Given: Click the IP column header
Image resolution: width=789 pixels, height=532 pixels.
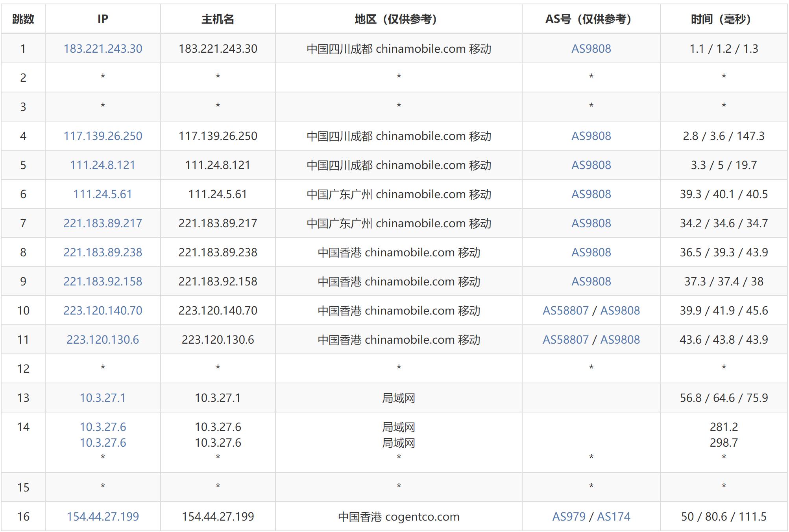Looking at the screenshot, I should pos(103,19).
